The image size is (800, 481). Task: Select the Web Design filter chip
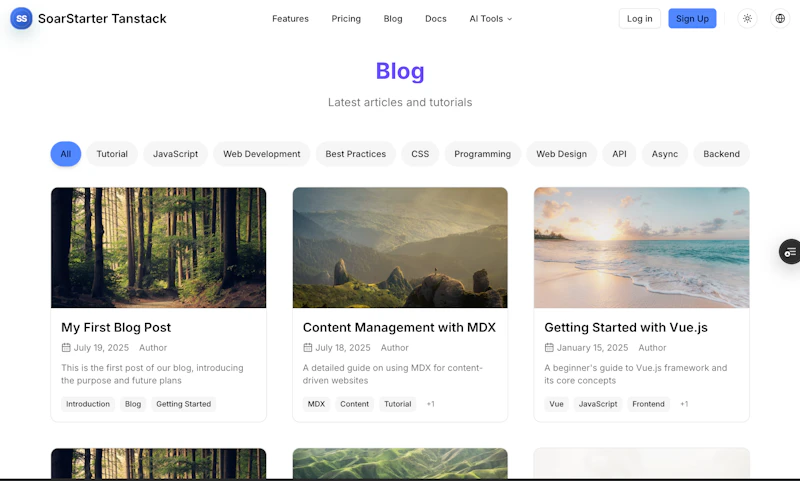pos(561,154)
